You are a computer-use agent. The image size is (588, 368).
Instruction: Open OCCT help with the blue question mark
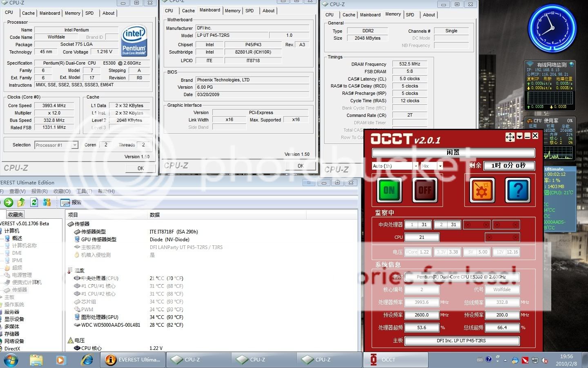coord(517,190)
